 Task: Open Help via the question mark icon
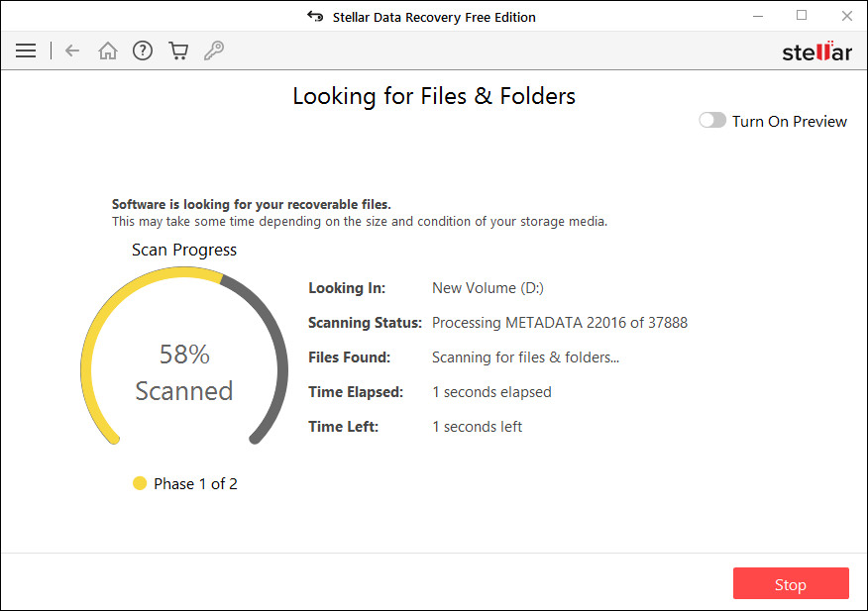click(x=143, y=51)
